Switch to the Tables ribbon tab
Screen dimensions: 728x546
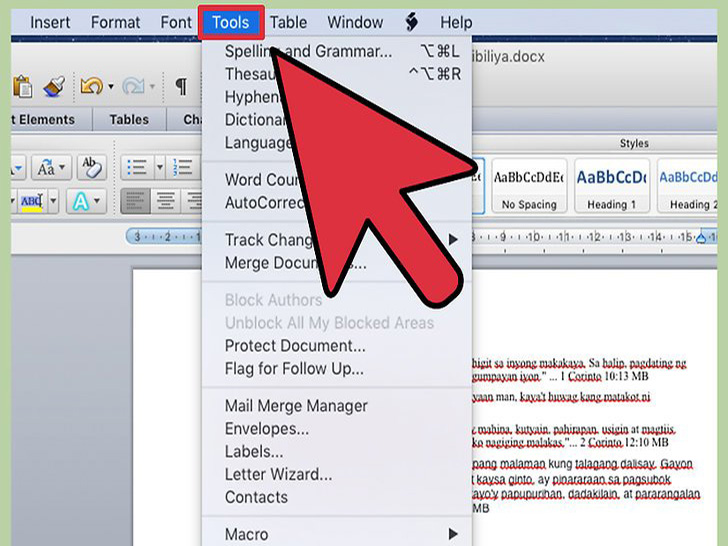click(129, 119)
